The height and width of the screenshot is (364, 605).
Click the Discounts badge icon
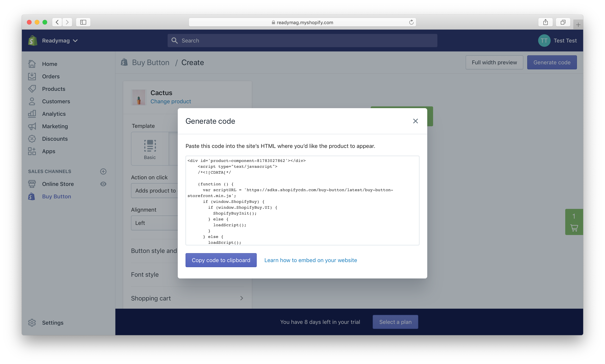point(32,139)
